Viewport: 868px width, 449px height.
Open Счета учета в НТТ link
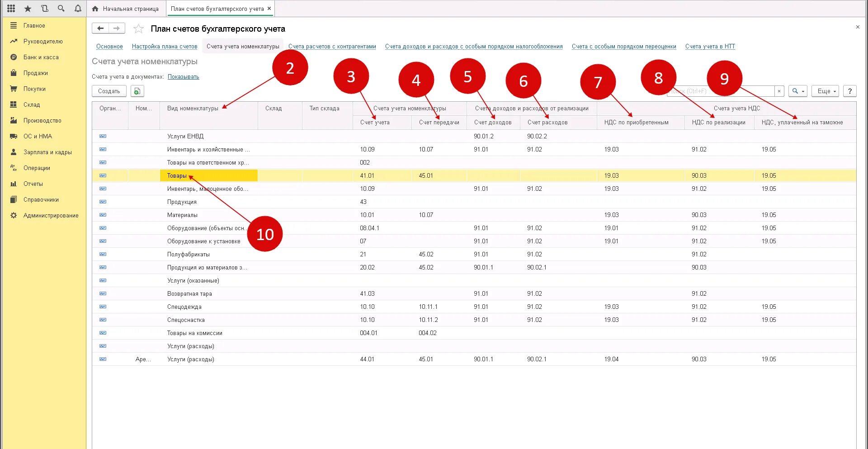click(710, 47)
